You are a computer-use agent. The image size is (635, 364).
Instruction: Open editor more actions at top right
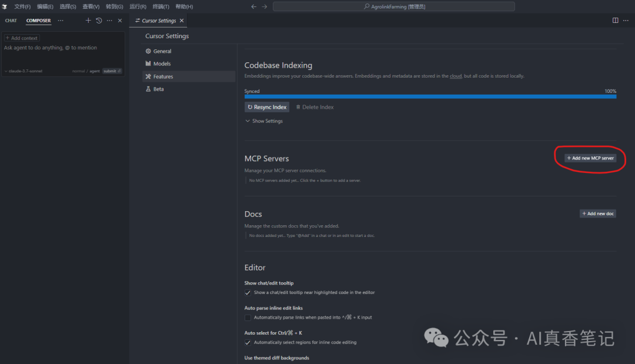point(626,20)
